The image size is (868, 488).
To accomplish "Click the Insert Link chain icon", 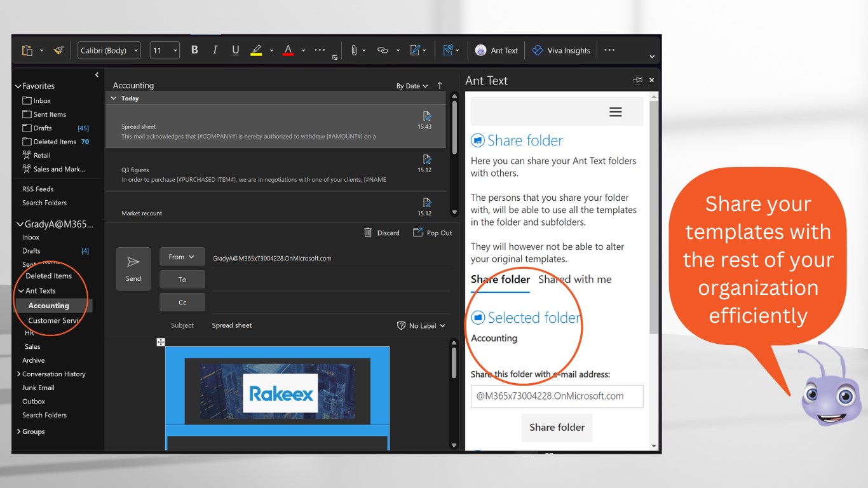I will (x=383, y=50).
